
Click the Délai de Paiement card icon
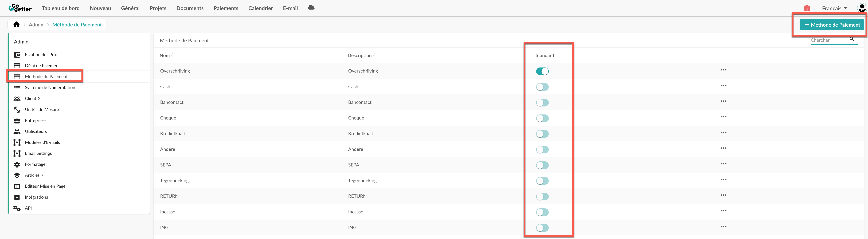[x=17, y=66]
